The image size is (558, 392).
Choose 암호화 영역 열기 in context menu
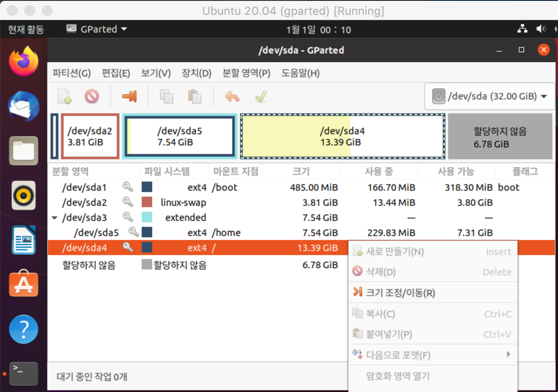click(432, 376)
